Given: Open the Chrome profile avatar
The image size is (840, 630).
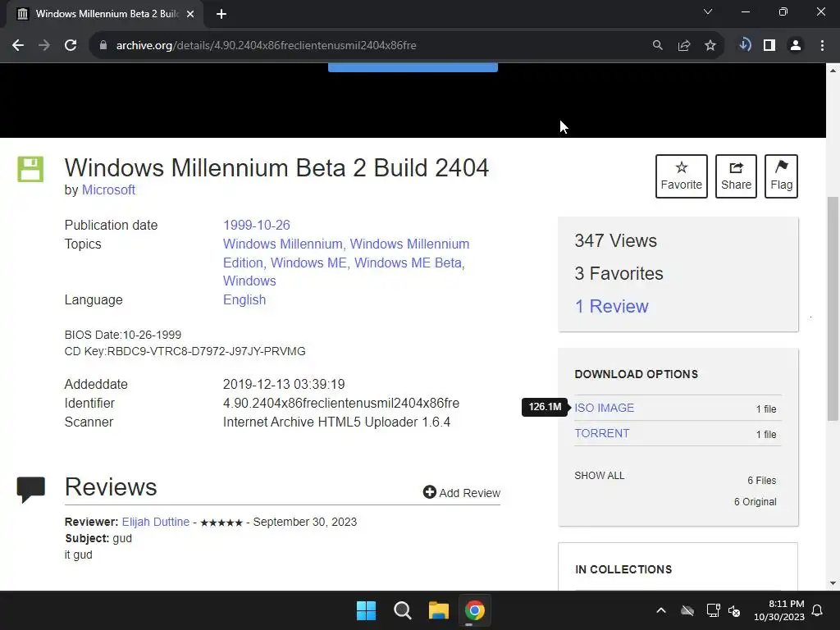Looking at the screenshot, I should [x=796, y=46].
